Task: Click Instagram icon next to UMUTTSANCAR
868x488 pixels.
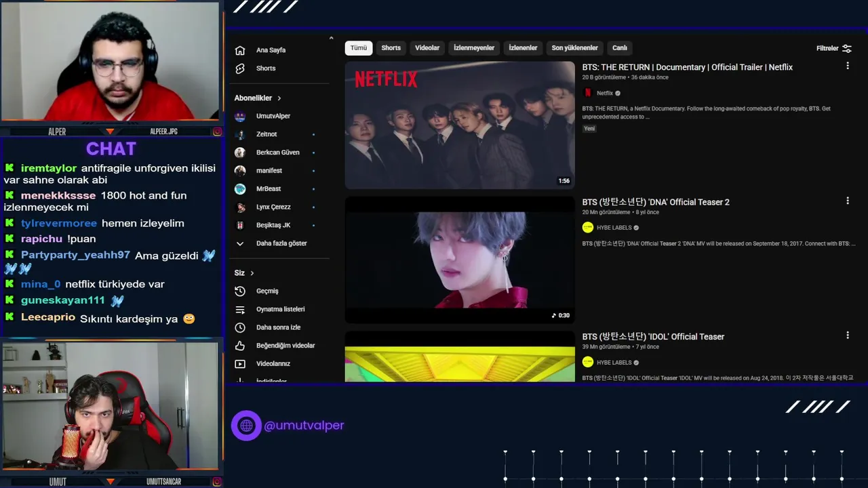Action: point(217,482)
